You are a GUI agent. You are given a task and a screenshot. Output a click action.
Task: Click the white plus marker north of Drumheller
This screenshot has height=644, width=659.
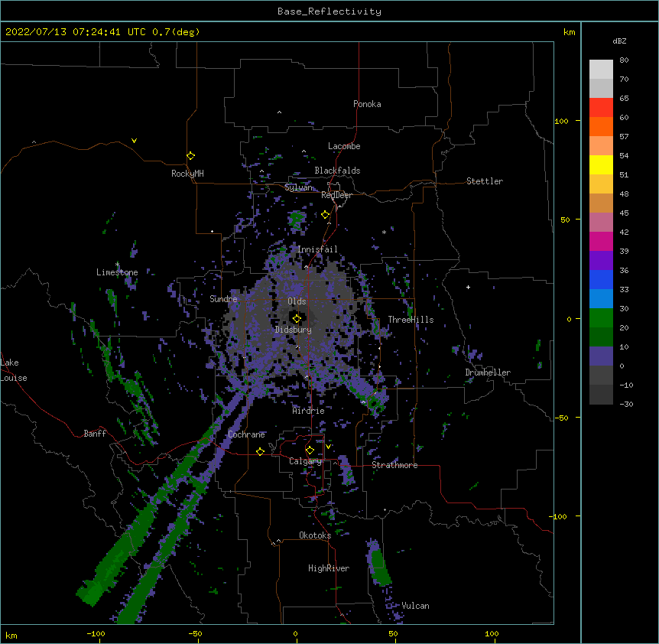pyautogui.click(x=468, y=287)
